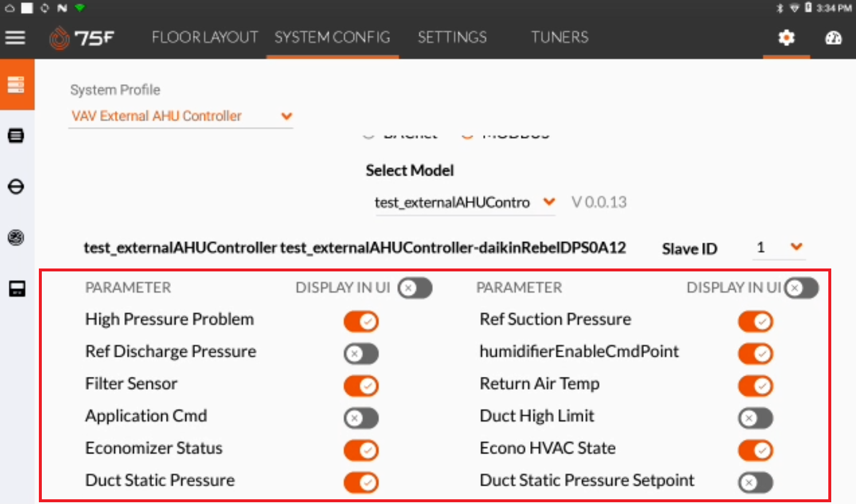Screen dimensions: 856x504
Task: Click the 75F logo
Action: [81, 38]
